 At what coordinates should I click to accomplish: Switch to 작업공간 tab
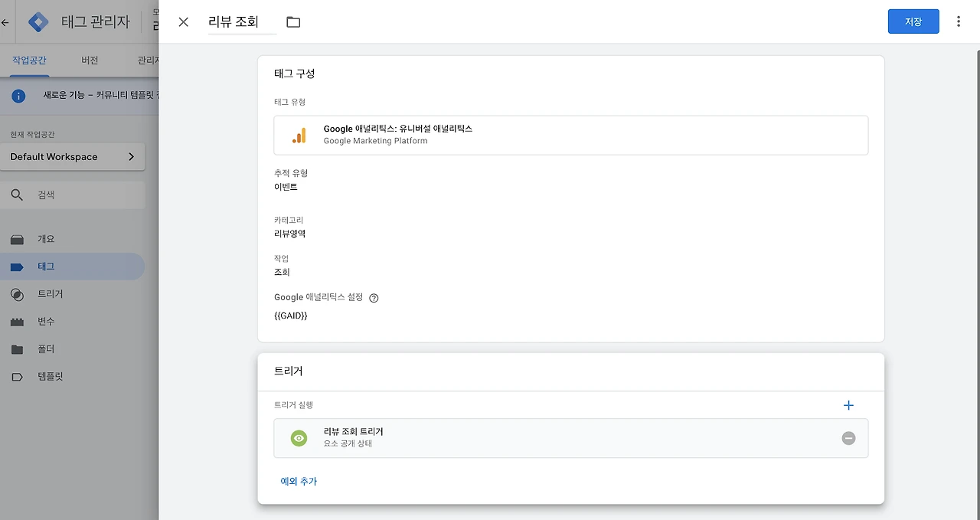(30, 61)
